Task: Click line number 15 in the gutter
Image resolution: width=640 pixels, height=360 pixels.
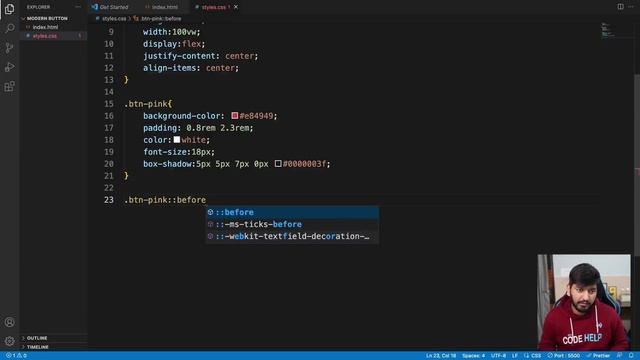Action: [109, 104]
